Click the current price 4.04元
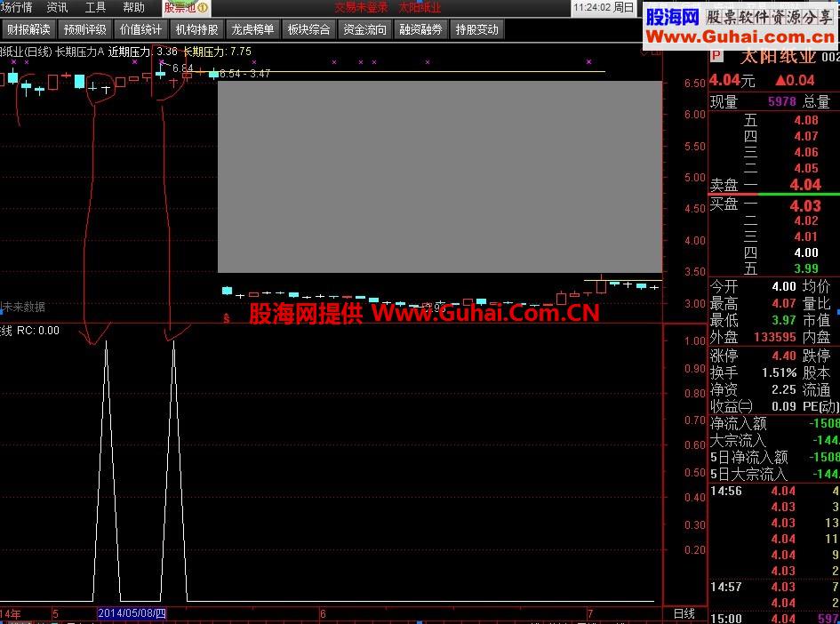 coord(732,80)
